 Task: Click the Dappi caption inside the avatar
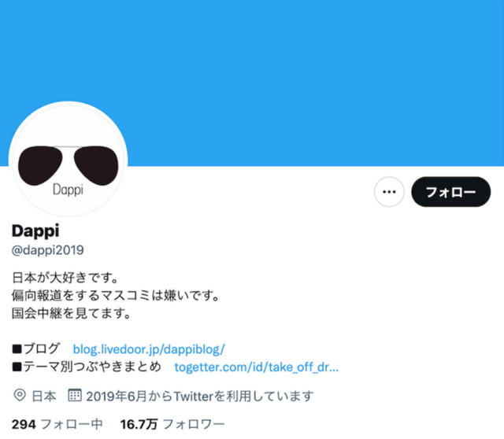[69, 190]
